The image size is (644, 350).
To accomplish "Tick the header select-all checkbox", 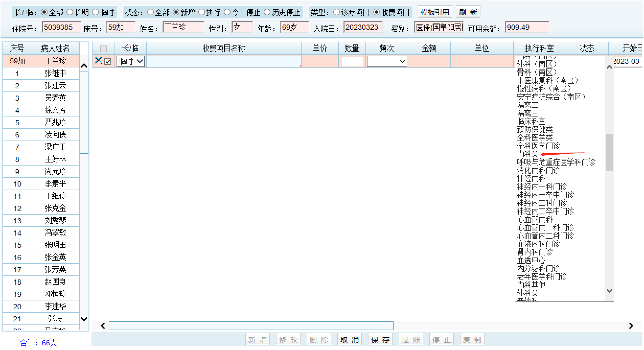I will 103,49.
